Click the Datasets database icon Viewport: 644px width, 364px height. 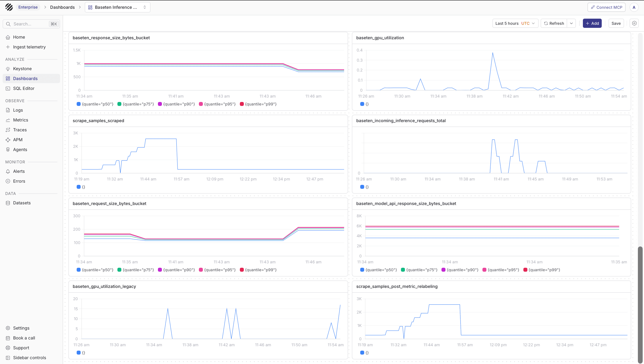(8, 203)
